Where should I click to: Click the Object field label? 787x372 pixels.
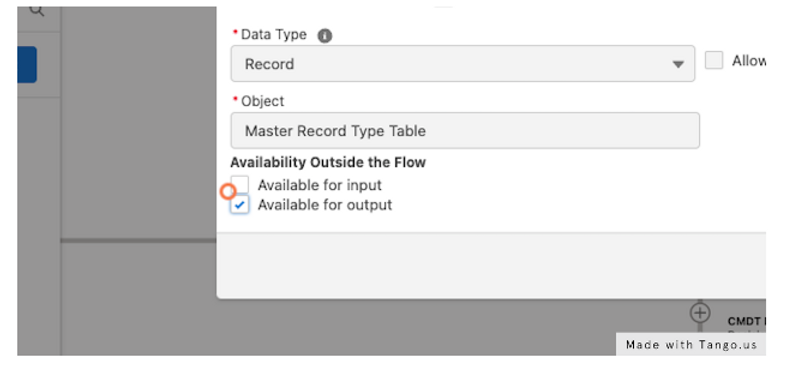coord(263,101)
